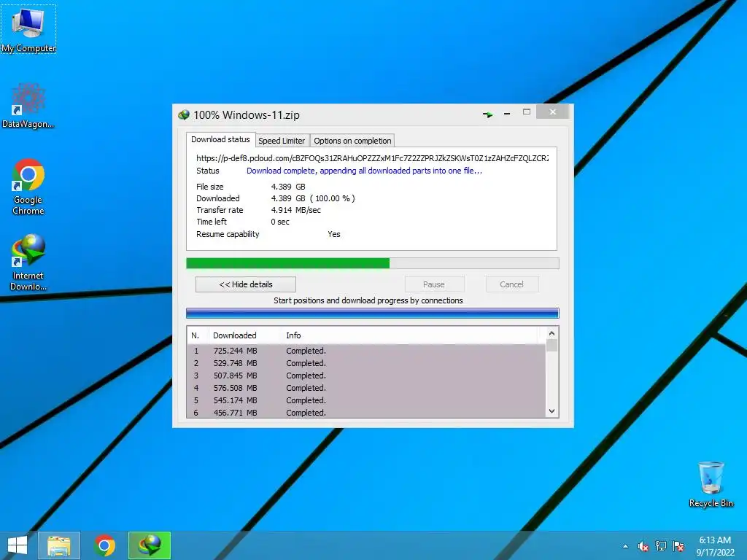Click the taskbar clock and date
Image resolution: width=747 pixels, height=560 pixels.
[715, 546]
